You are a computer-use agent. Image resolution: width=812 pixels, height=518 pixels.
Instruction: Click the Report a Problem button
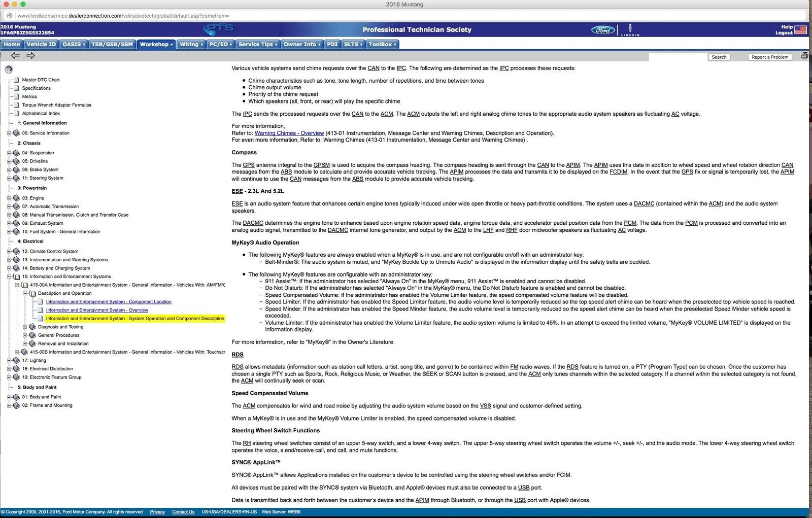point(770,57)
